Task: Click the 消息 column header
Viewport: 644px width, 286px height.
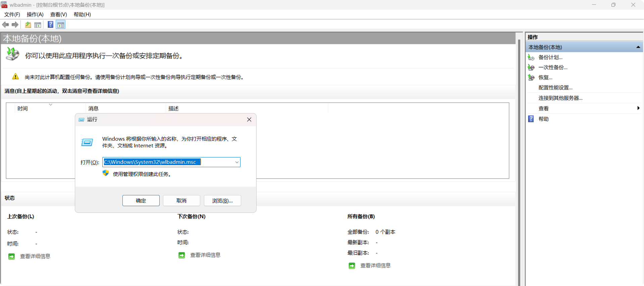Action: coord(126,108)
